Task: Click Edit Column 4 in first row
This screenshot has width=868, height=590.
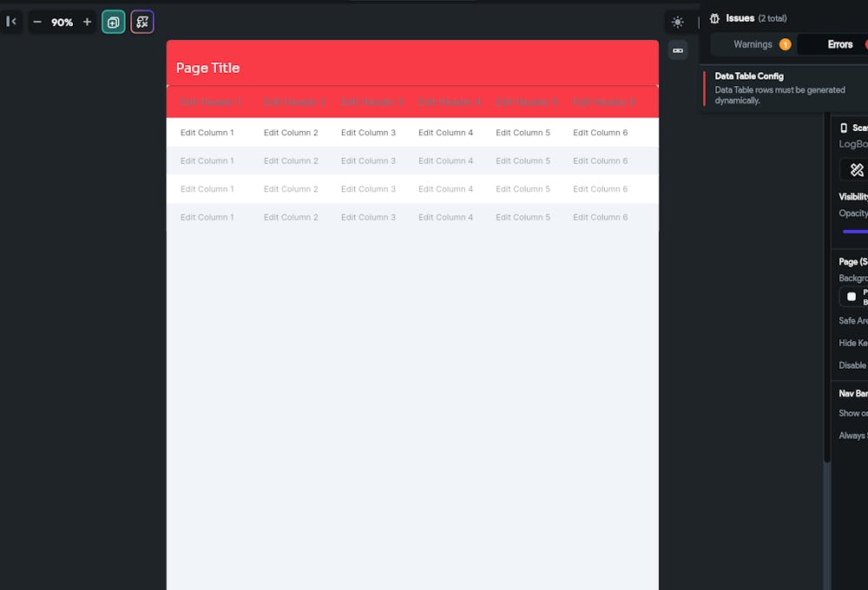Action: tap(445, 133)
